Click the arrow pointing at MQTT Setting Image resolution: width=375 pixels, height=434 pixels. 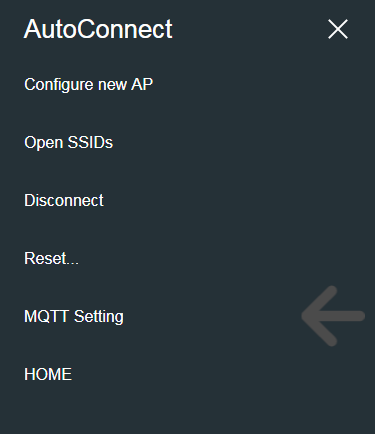tap(333, 316)
